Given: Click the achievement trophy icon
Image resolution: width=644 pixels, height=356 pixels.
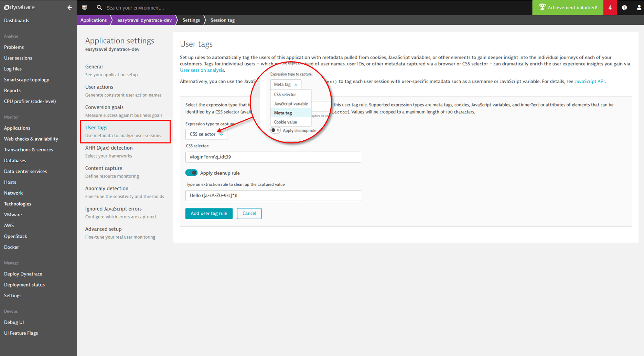Looking at the screenshot, I should [542, 7].
